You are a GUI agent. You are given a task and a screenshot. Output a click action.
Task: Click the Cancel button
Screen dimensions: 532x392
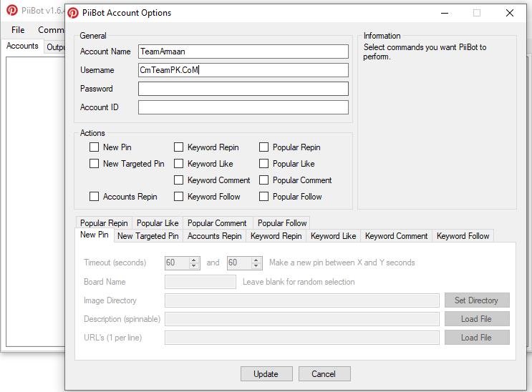click(x=324, y=373)
